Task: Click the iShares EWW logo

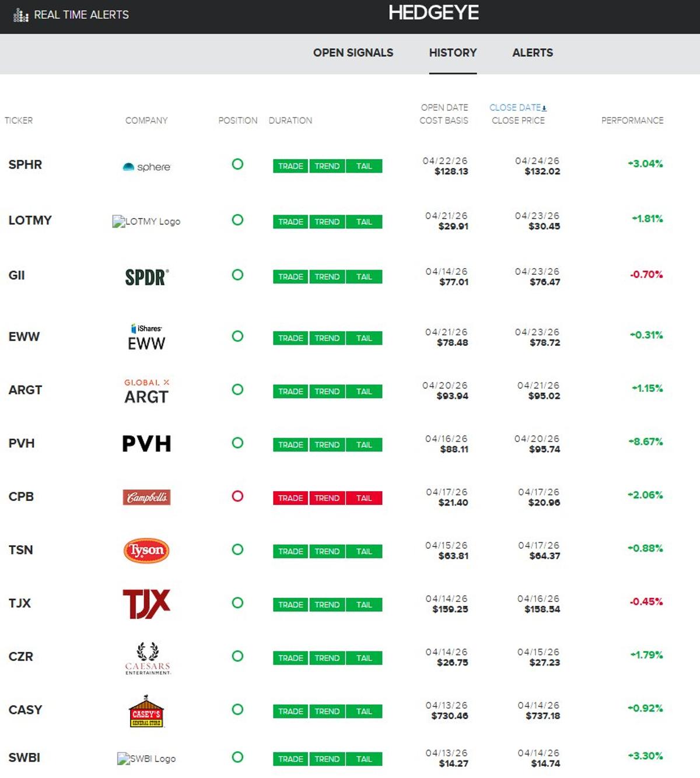Action: click(146, 338)
